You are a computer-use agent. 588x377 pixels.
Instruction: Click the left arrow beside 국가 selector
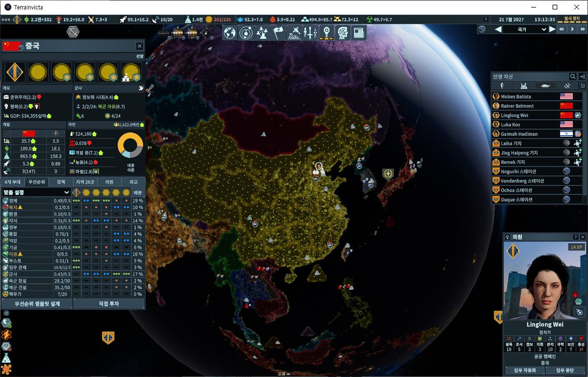coord(498,29)
